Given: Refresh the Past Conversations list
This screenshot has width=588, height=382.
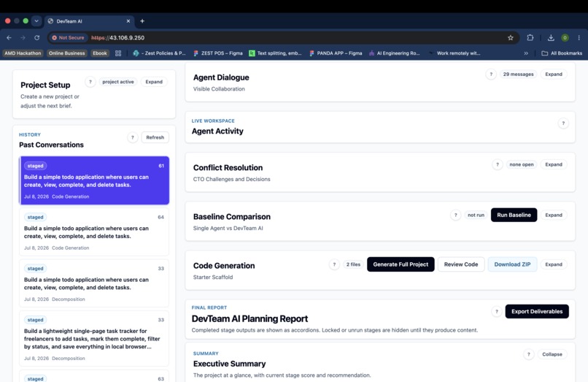Looking at the screenshot, I should click(155, 137).
